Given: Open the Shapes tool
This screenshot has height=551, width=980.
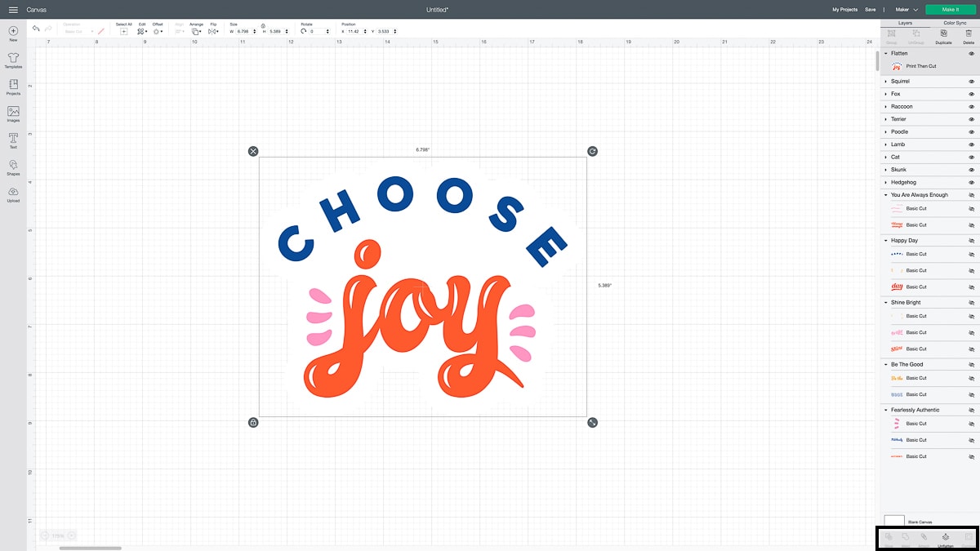Looking at the screenshot, I should pos(13,167).
